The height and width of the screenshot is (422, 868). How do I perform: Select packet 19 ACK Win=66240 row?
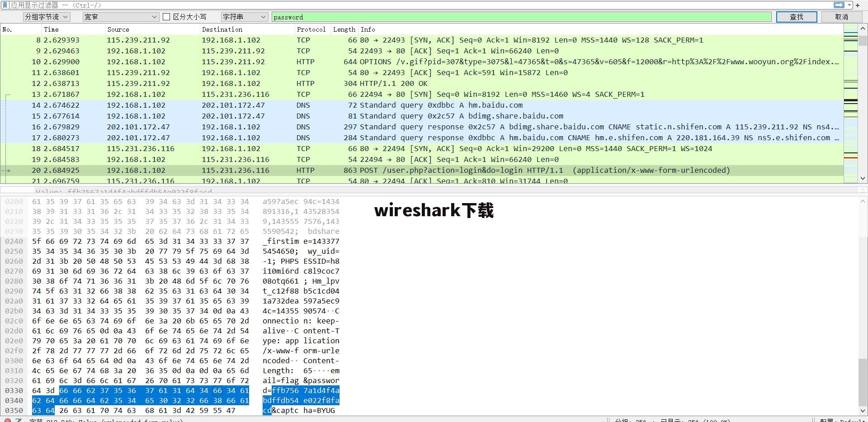coord(422,159)
